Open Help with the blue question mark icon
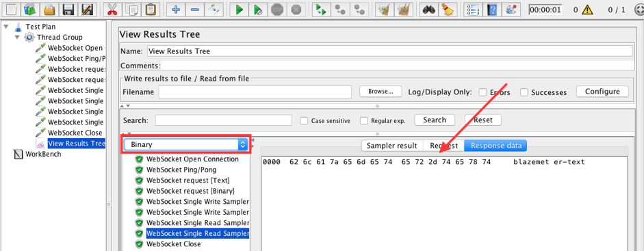Screen dimensions: 644x251 pos(491,9)
